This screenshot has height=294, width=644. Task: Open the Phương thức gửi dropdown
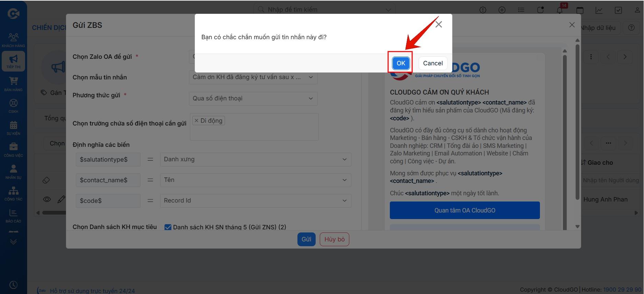tap(253, 98)
